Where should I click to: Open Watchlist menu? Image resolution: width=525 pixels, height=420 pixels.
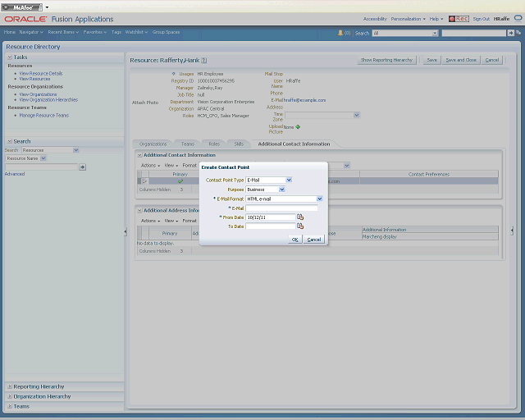point(136,32)
